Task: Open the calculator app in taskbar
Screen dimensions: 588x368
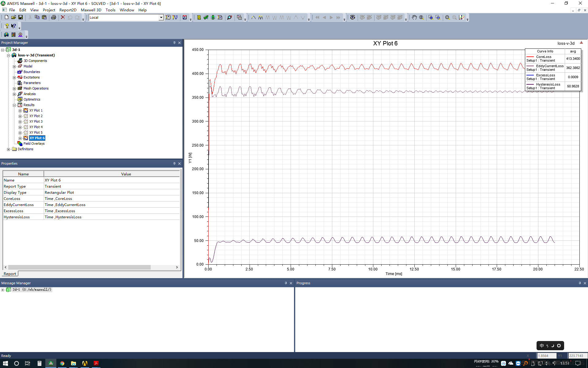Action: click(40, 363)
